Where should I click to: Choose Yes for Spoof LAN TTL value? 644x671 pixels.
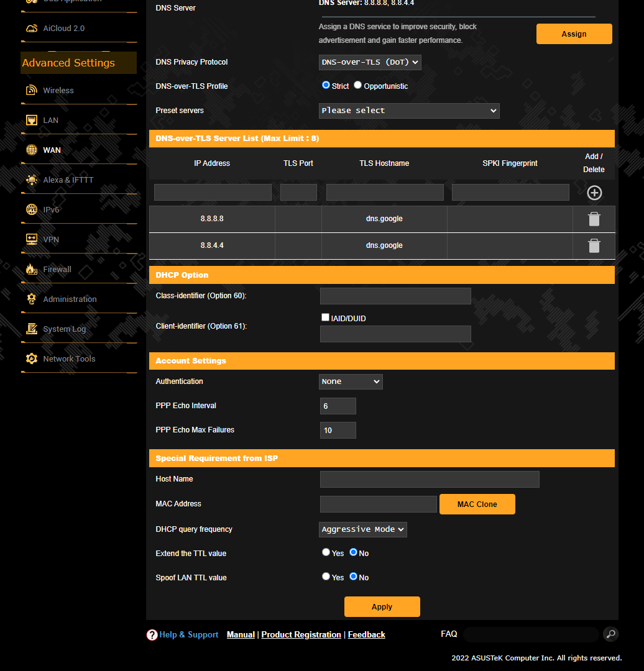[326, 577]
